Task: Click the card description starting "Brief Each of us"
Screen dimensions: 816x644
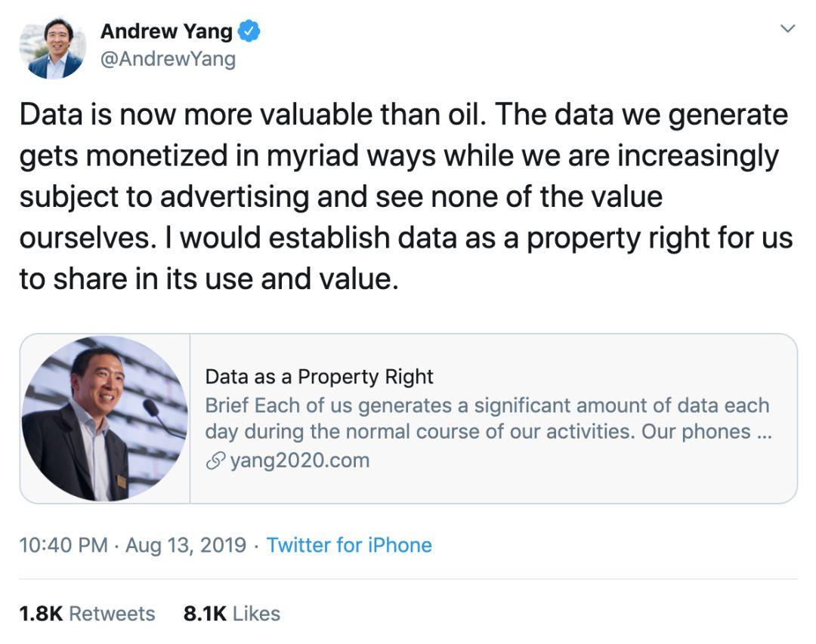Action: 489,418
